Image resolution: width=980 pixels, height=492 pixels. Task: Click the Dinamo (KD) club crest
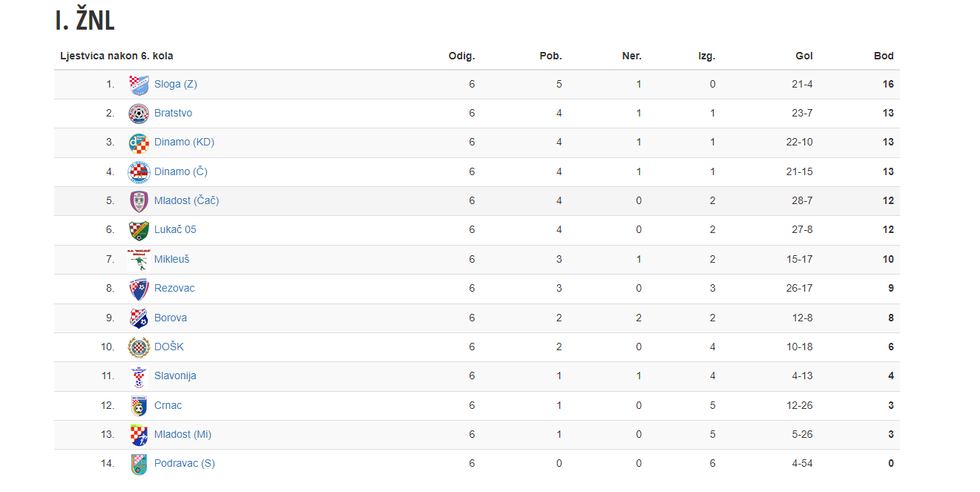139,142
